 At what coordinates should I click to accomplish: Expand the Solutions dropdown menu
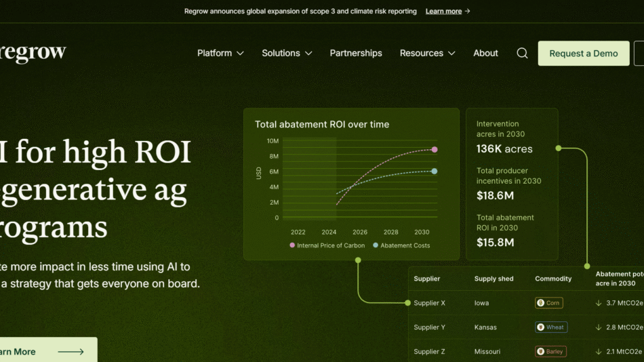pyautogui.click(x=287, y=53)
